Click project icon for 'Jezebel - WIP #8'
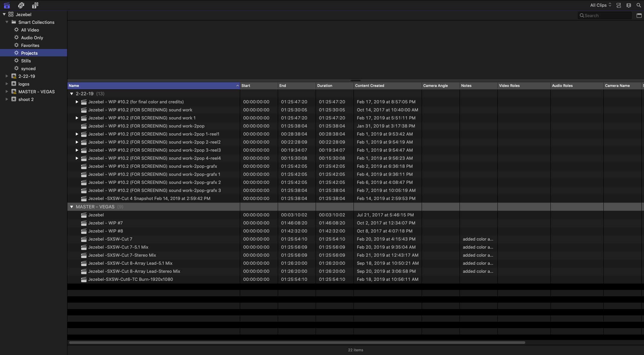This screenshot has height=355, width=644. [84, 231]
